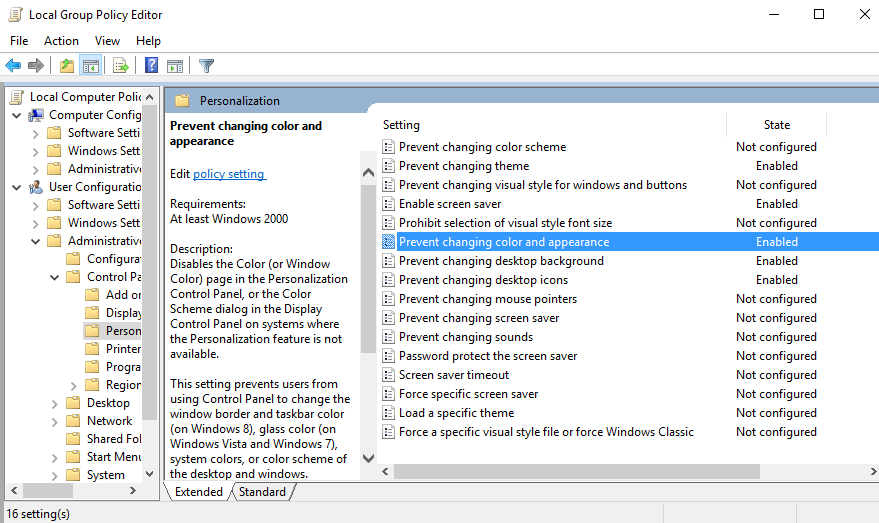
Task: Click policy icon beside Prevent changing theme
Action: tap(388, 166)
